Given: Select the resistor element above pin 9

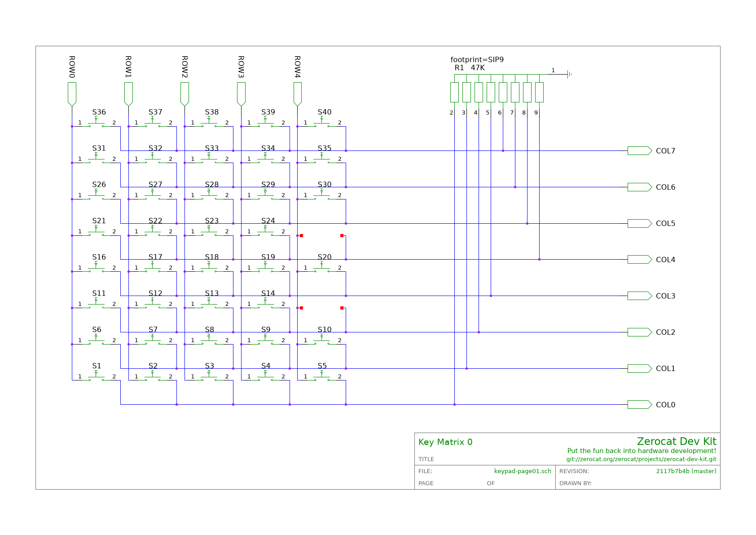Looking at the screenshot, I should coord(539,92).
